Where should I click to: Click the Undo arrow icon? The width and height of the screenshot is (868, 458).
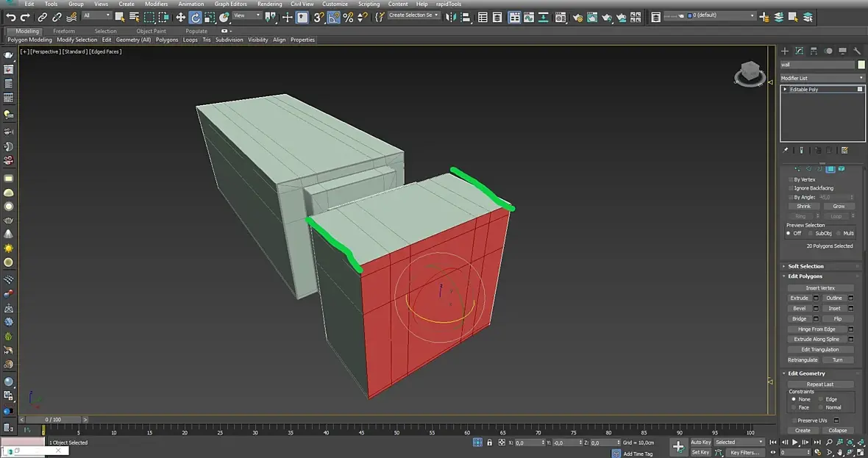coord(11,17)
